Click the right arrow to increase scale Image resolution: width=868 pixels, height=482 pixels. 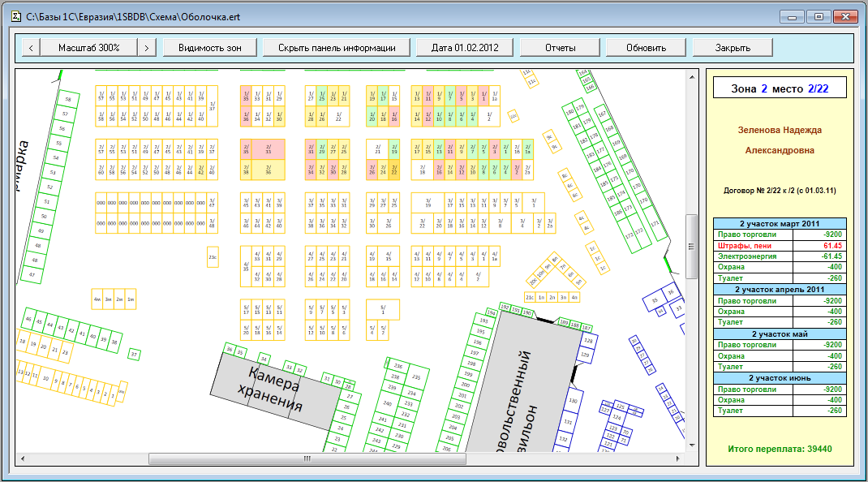[x=146, y=48]
